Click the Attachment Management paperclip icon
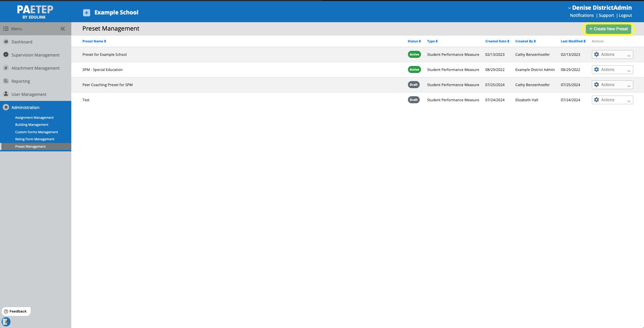 pyautogui.click(x=6, y=68)
